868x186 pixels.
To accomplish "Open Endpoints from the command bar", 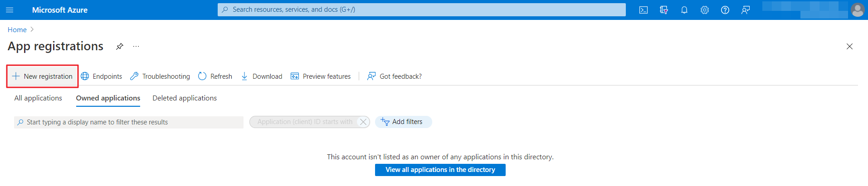I will (102, 76).
